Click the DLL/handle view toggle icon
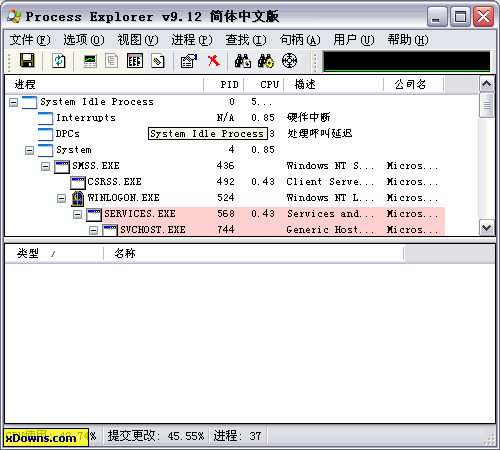 click(x=158, y=61)
